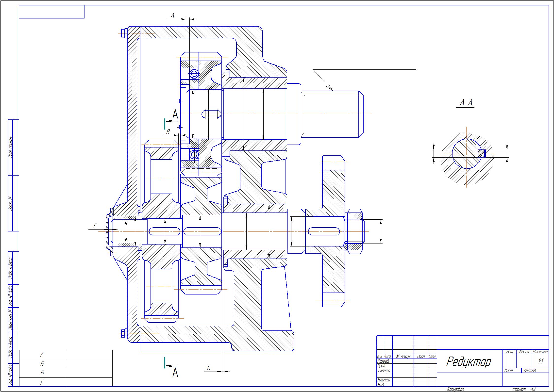Click the empty value cell next to 'А'
The height and width of the screenshot is (392, 554).
click(x=89, y=354)
